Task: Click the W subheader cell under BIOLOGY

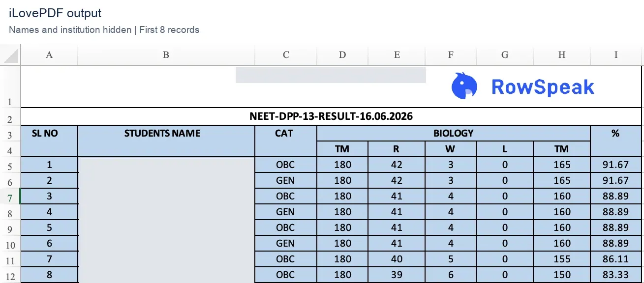Action: (x=451, y=149)
